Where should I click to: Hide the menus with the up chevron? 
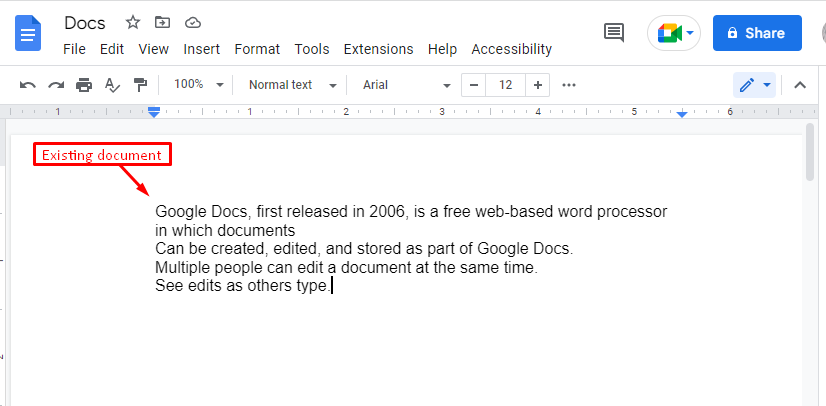[800, 85]
